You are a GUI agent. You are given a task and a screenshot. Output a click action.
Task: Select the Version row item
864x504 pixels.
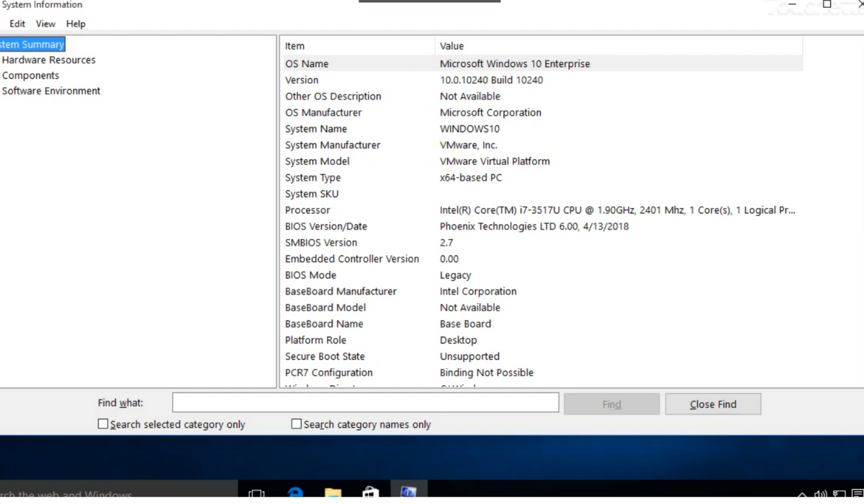click(x=302, y=80)
